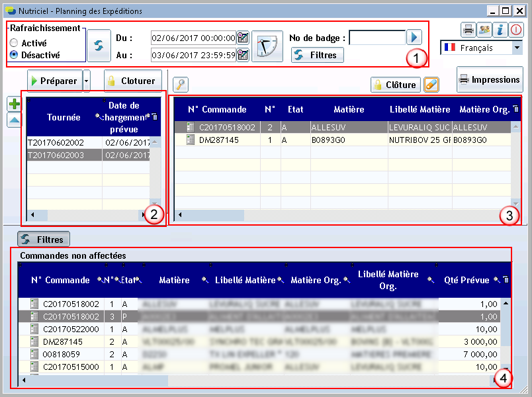Image resolution: width=532 pixels, height=397 pixels.
Task: Click the refresh arrows icon beside Rafraichissement
Action: pyautogui.click(x=99, y=46)
